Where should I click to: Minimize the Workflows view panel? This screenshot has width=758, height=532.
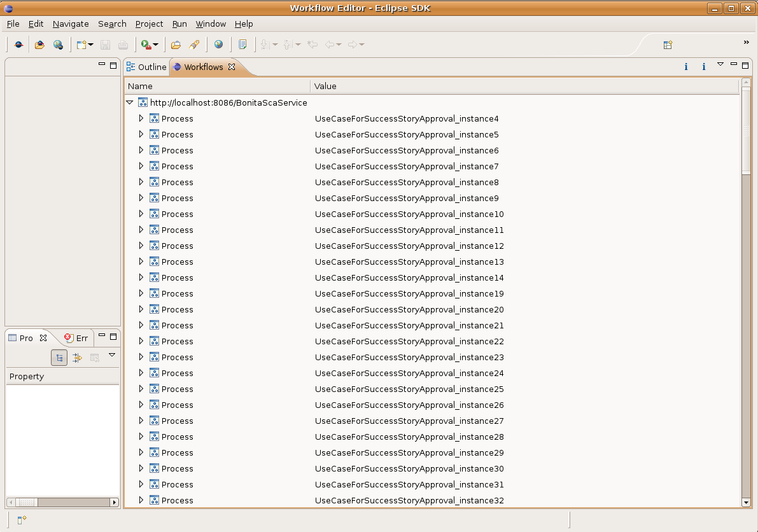[x=733, y=64]
